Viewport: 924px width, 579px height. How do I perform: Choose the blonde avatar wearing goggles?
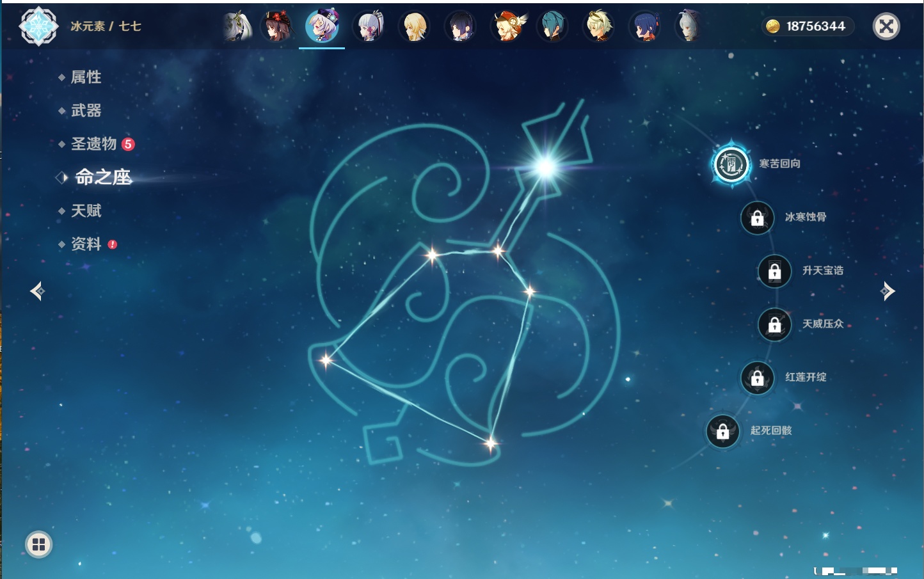[x=598, y=26]
